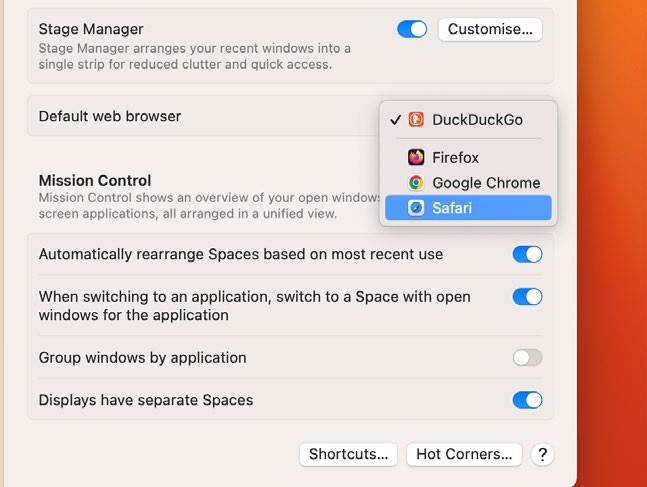Click the orange desktop wallpaper to dismiss menu
This screenshot has height=487, width=647.
click(610, 300)
